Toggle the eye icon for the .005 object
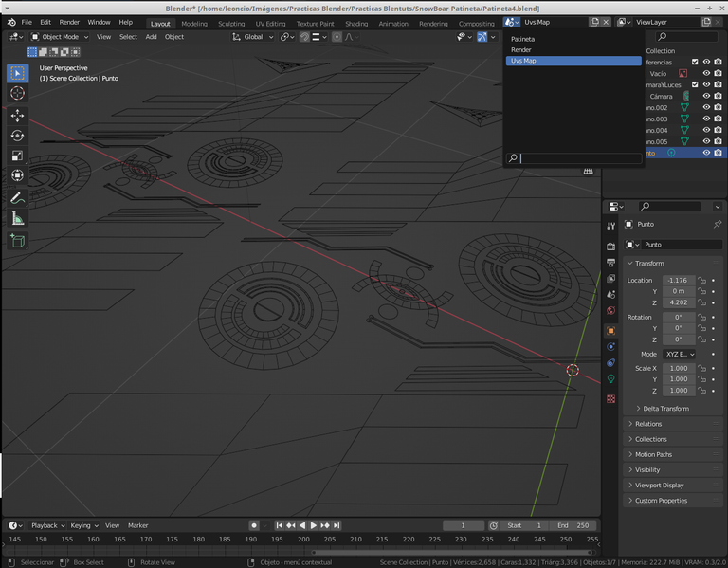728x568 pixels. pyautogui.click(x=706, y=141)
